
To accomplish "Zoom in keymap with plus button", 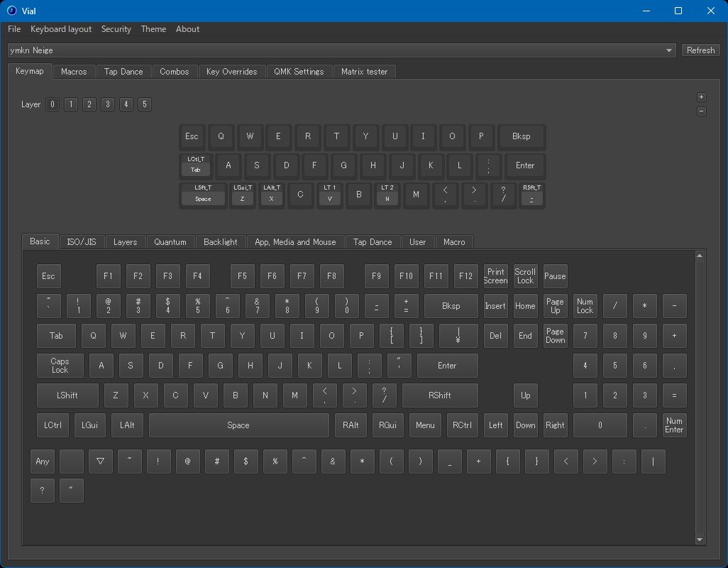I will (702, 97).
